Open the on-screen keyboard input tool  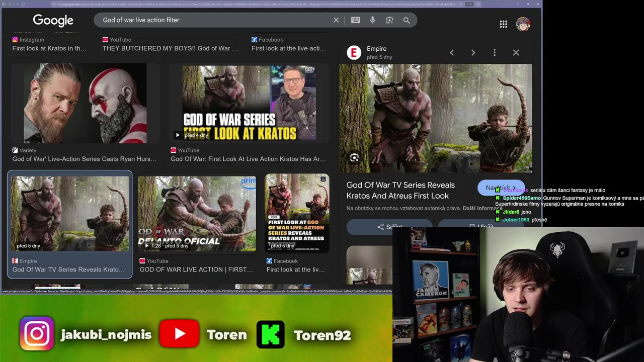pyautogui.click(x=356, y=20)
